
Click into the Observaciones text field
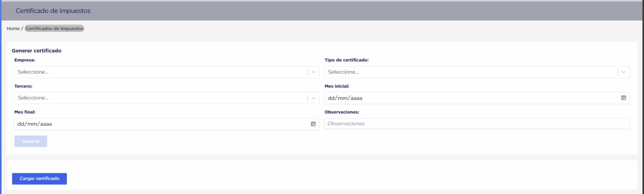pos(477,124)
